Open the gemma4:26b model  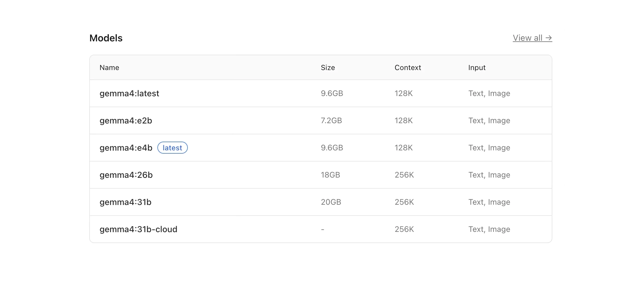coord(126,175)
